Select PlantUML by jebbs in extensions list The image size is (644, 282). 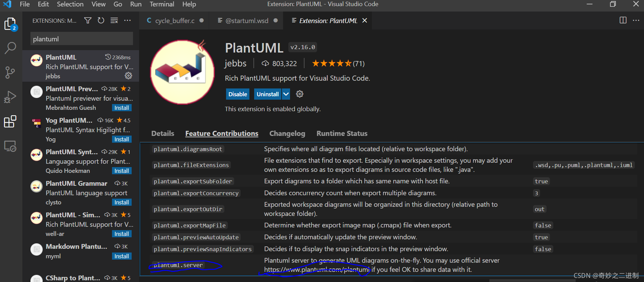click(x=81, y=66)
